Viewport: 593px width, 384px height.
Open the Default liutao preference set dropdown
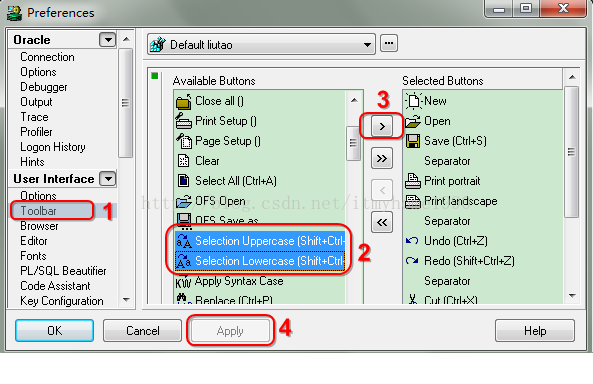click(x=367, y=45)
